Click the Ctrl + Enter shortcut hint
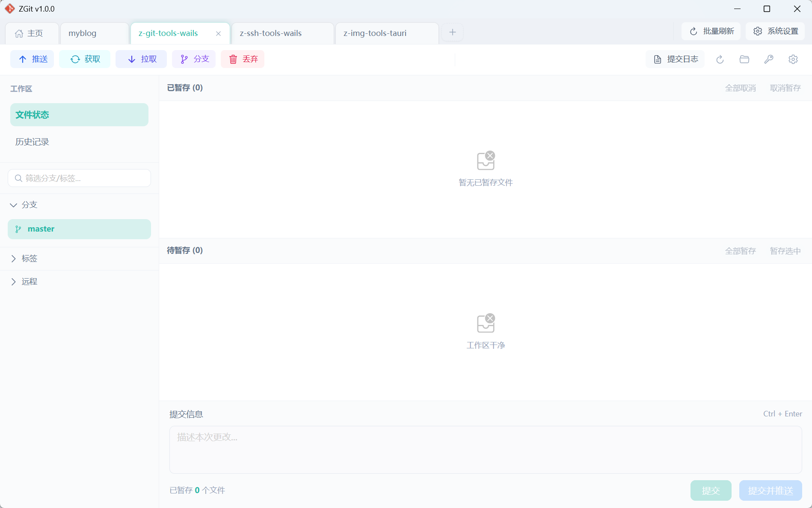The width and height of the screenshot is (812, 508). pyautogui.click(x=782, y=414)
